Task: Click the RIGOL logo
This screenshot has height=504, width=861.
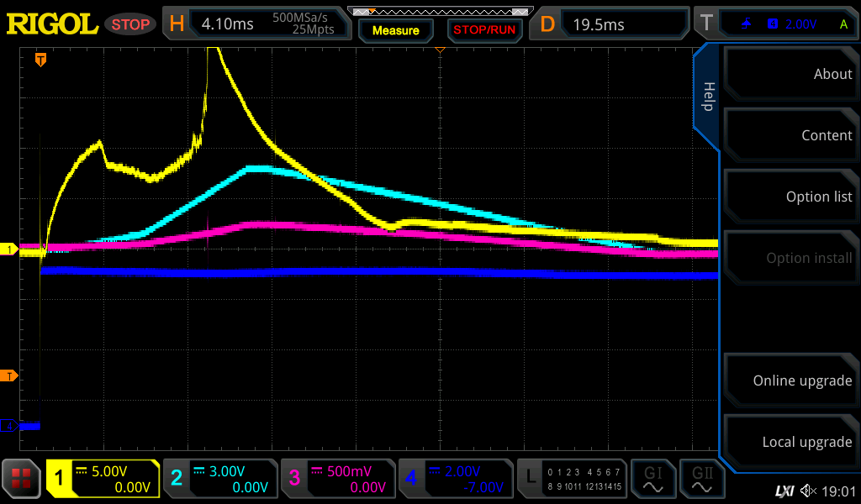Action: click(52, 24)
